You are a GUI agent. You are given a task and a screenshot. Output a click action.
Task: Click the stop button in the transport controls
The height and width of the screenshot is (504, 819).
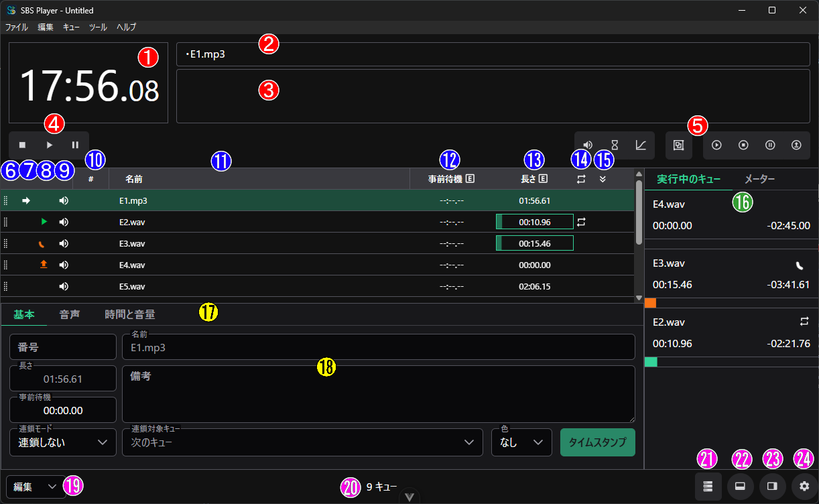(22, 145)
